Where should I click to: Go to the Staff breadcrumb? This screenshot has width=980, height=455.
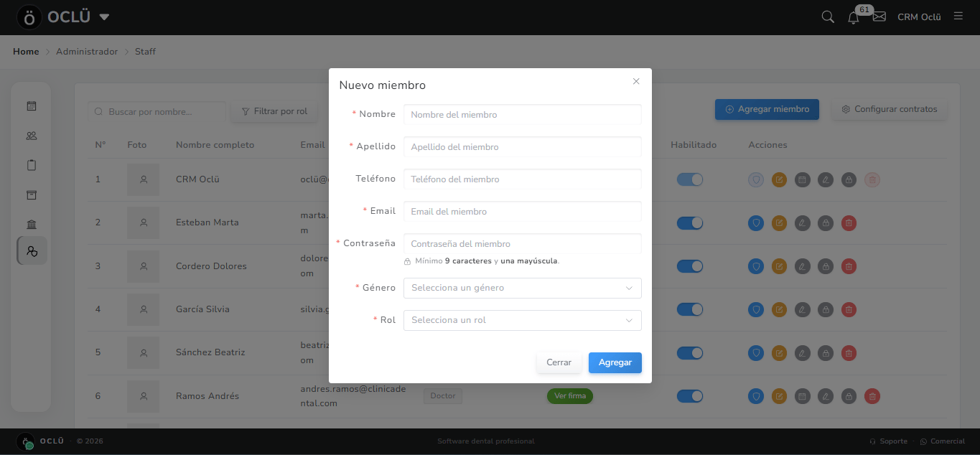(145, 52)
